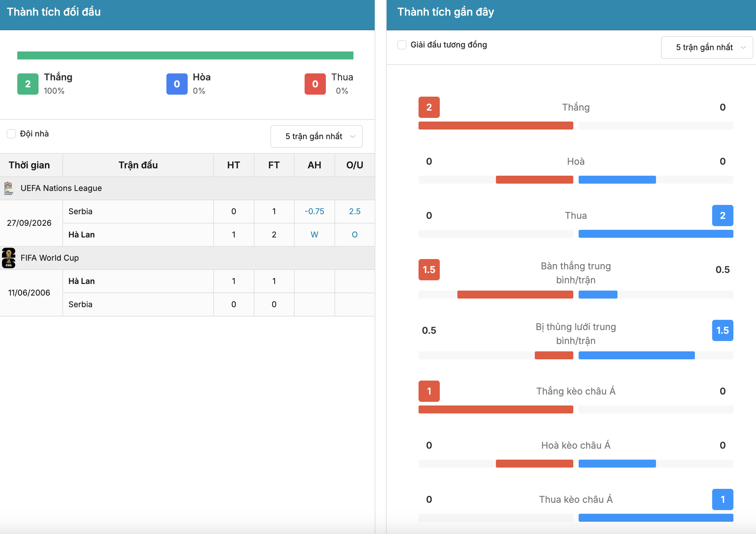The height and width of the screenshot is (534, 756).
Task: Click the red losses count badge
Action: coord(315,84)
